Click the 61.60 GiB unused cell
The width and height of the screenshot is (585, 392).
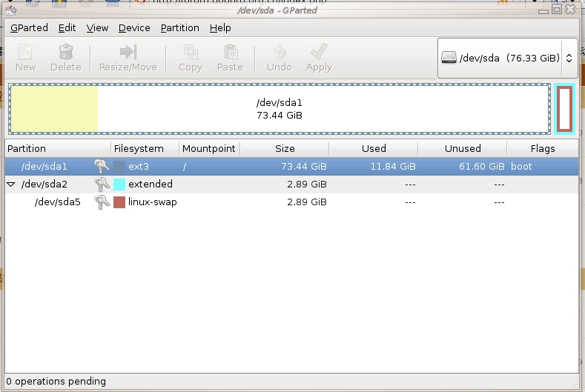[x=482, y=166]
